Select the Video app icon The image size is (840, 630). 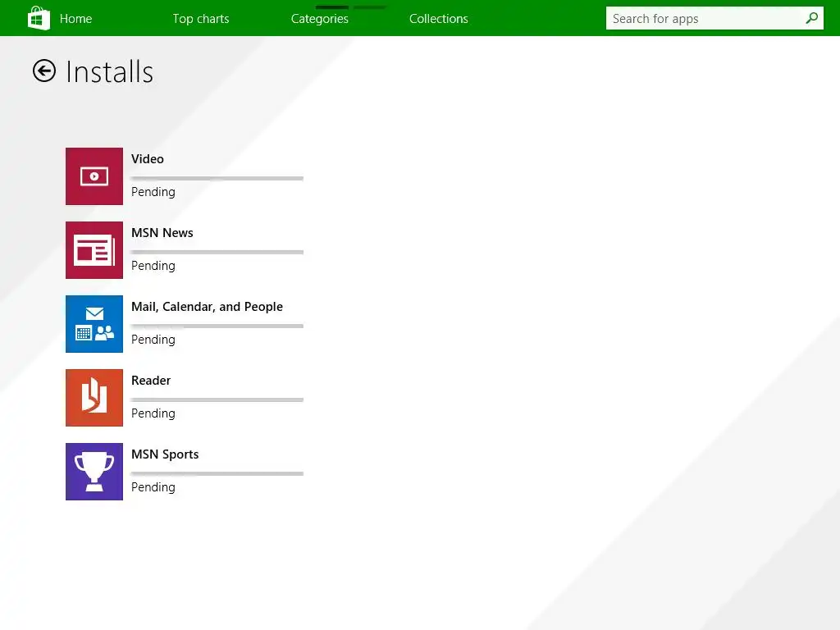coord(94,176)
